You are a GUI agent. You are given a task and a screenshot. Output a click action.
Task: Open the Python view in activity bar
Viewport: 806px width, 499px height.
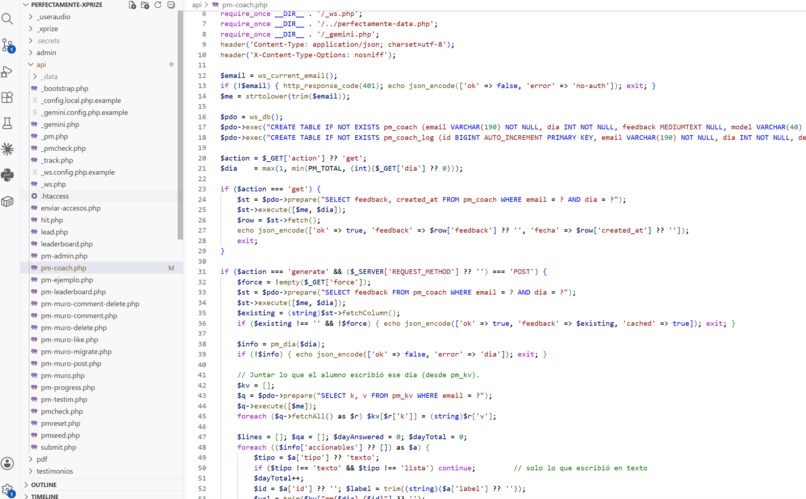(7, 175)
